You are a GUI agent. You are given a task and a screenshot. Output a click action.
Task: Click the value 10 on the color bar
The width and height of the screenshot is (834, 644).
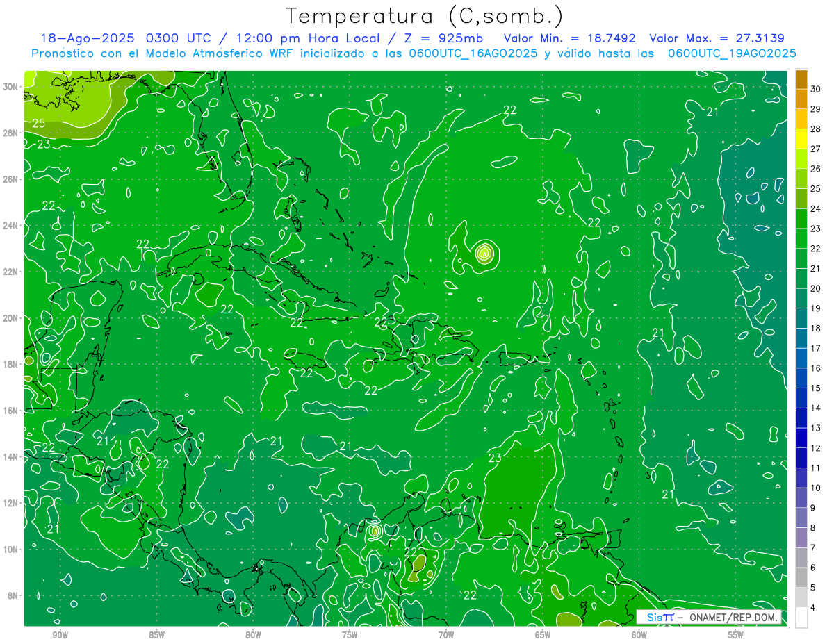click(x=816, y=488)
